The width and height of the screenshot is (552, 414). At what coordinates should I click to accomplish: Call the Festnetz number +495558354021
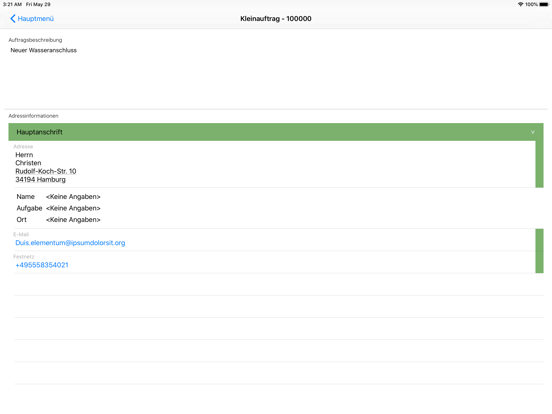tap(42, 265)
